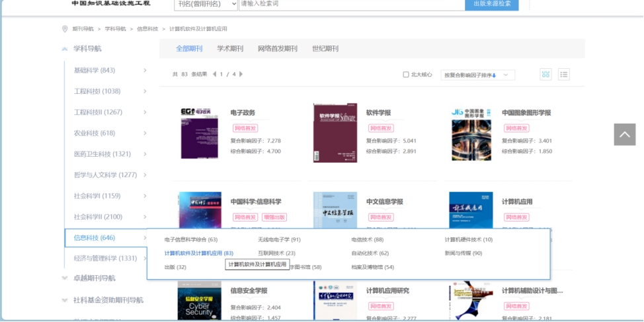
Task: Choose 自动化技术 (62) in submenu
Action: point(370,253)
